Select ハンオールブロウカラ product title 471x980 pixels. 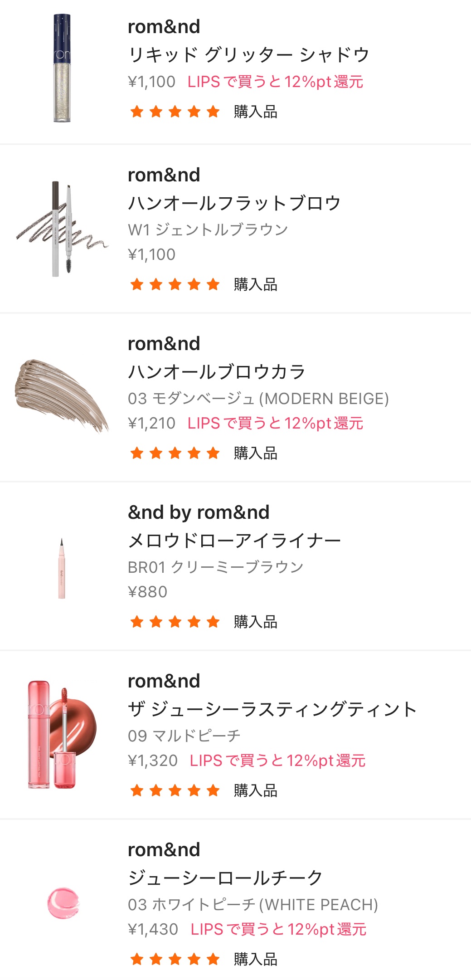click(x=217, y=372)
